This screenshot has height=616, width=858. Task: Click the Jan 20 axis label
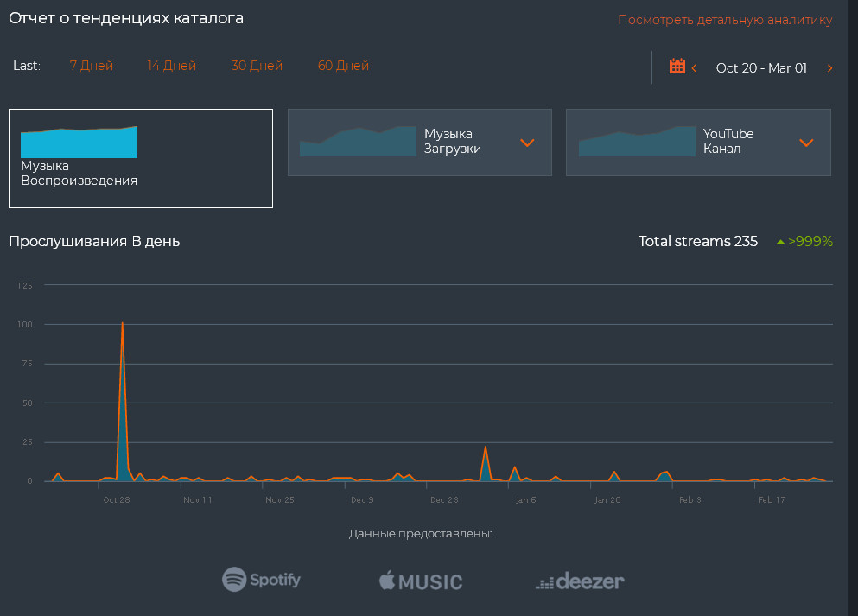[607, 499]
